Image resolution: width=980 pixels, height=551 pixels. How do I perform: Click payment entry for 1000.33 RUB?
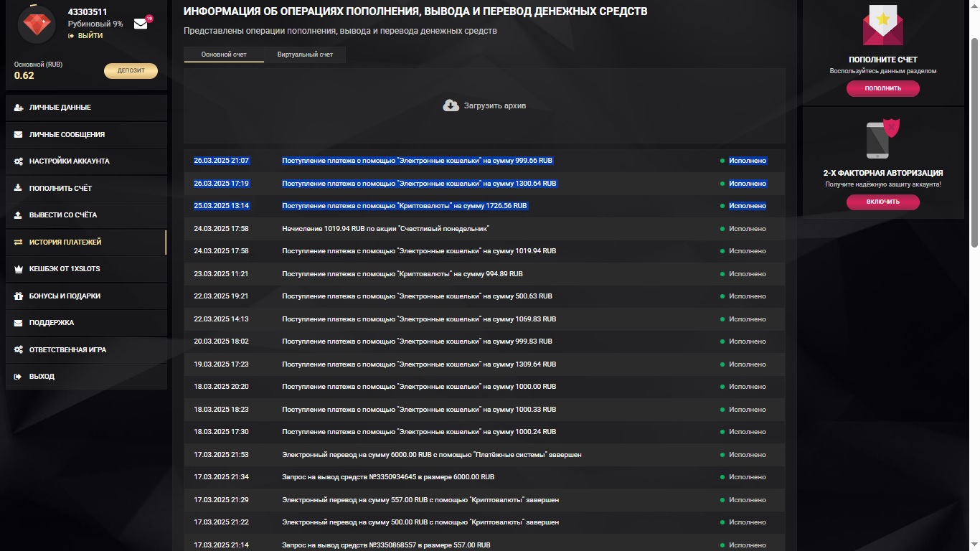(x=419, y=410)
